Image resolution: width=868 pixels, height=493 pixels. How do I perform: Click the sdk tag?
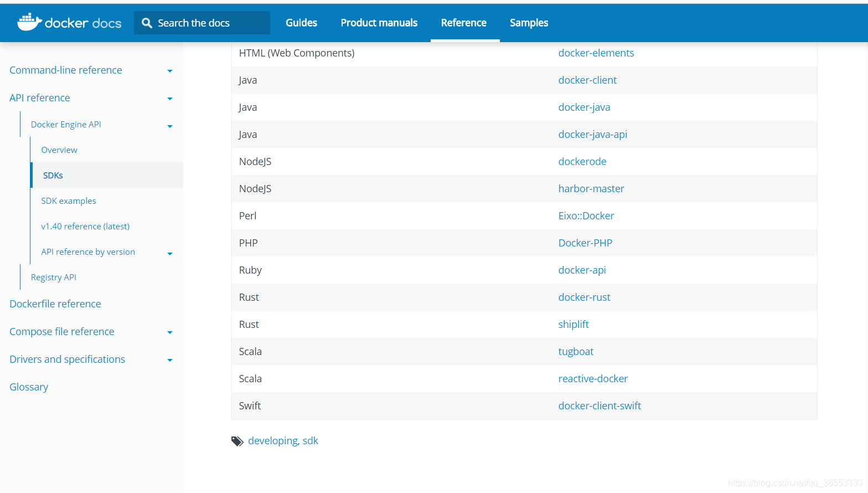click(x=311, y=441)
